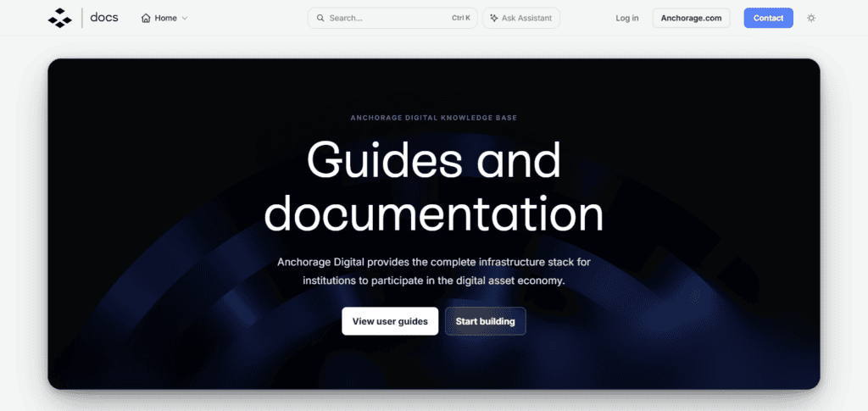
Task: Focus the Search input field
Action: pyautogui.click(x=392, y=18)
